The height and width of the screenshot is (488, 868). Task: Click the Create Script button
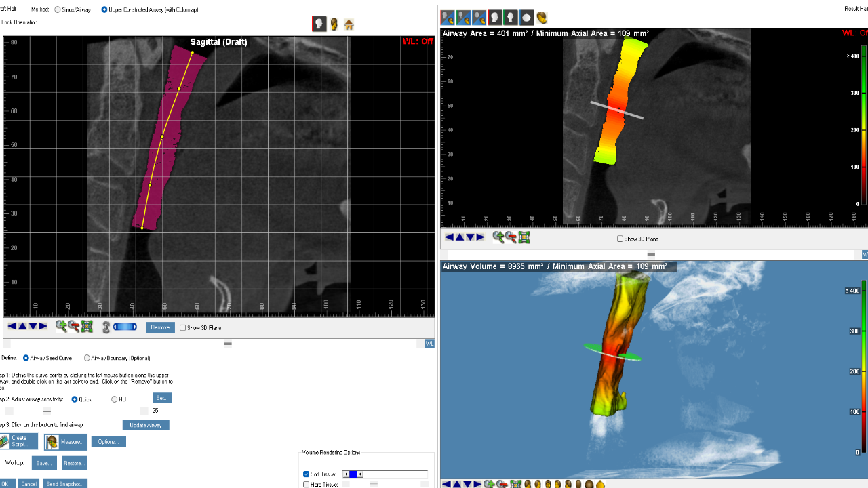click(19, 441)
